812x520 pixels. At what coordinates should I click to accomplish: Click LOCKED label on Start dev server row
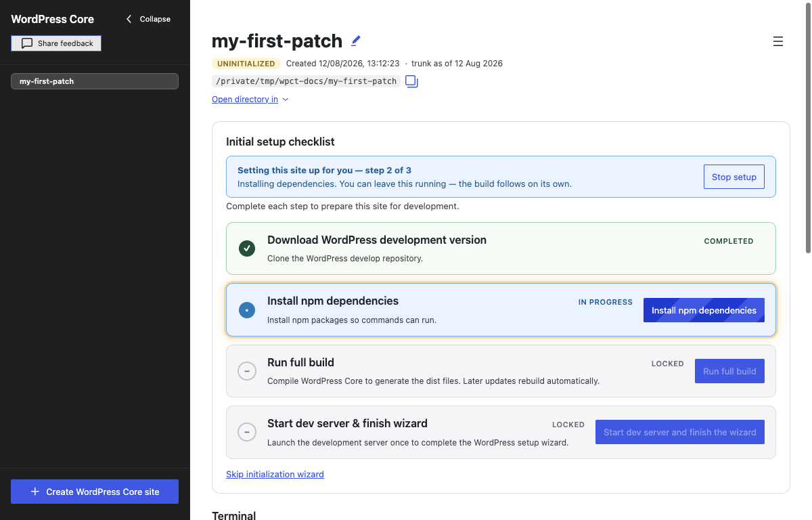pyautogui.click(x=568, y=425)
